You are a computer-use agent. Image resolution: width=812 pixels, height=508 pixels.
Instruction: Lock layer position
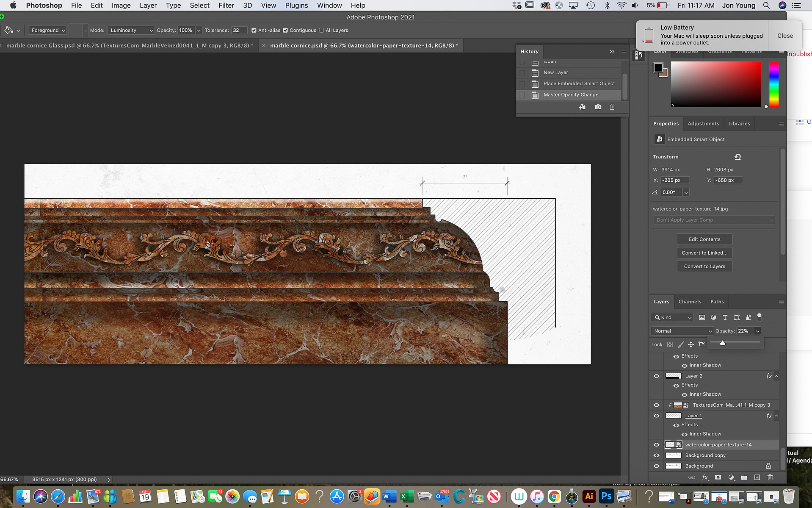point(690,344)
